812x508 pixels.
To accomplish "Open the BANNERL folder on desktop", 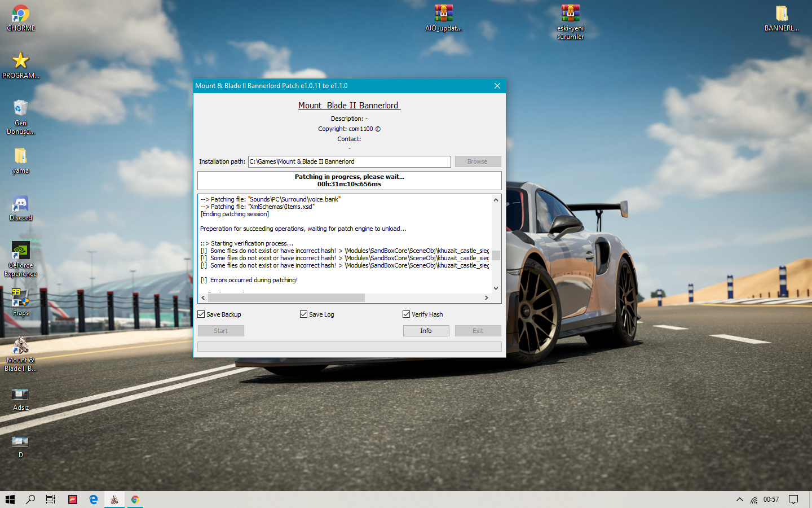I will point(782,18).
